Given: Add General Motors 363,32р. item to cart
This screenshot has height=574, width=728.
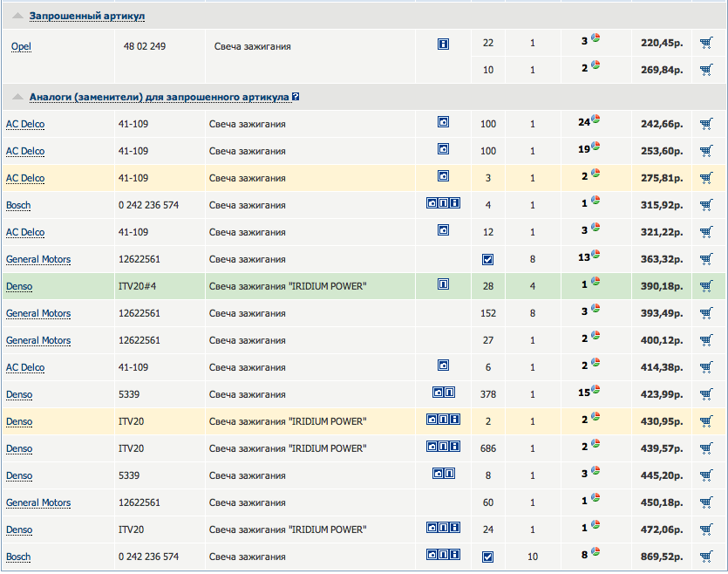Looking at the screenshot, I should click(x=706, y=259).
